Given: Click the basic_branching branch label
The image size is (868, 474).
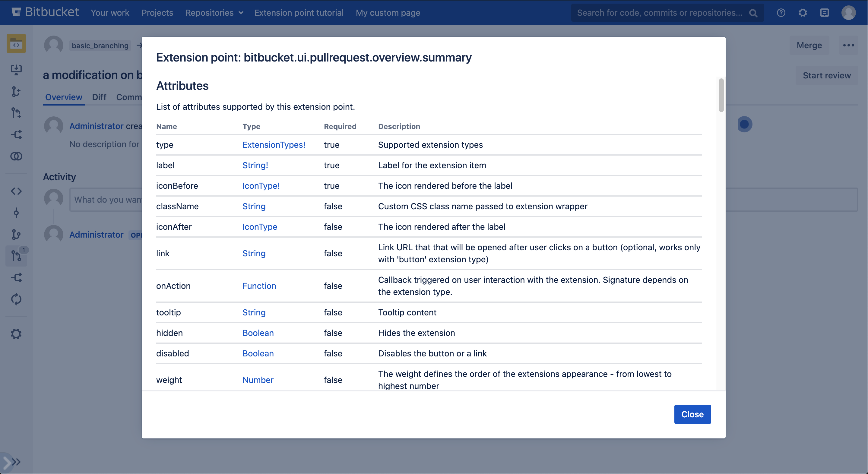Looking at the screenshot, I should coord(100,46).
